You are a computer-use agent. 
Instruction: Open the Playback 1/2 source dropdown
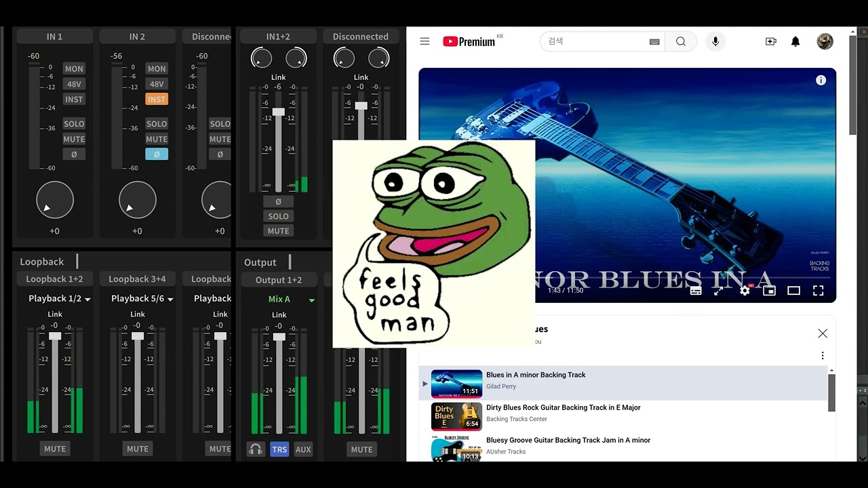point(59,299)
